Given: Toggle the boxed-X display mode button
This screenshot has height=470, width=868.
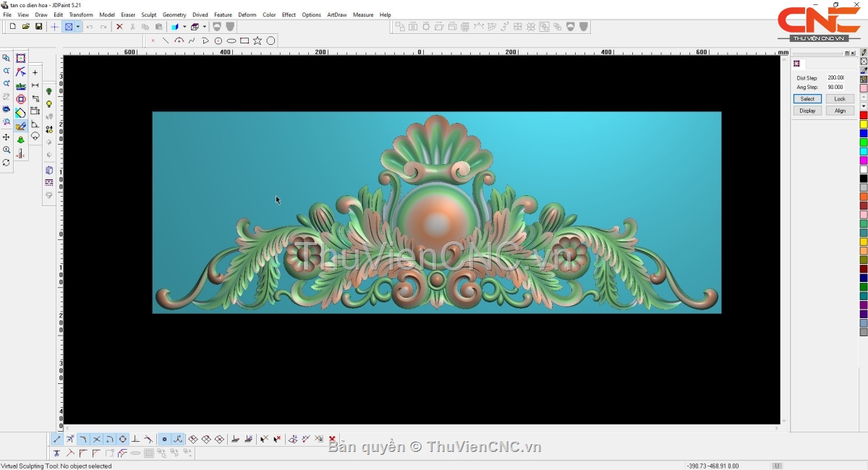Looking at the screenshot, I should coord(69,27).
